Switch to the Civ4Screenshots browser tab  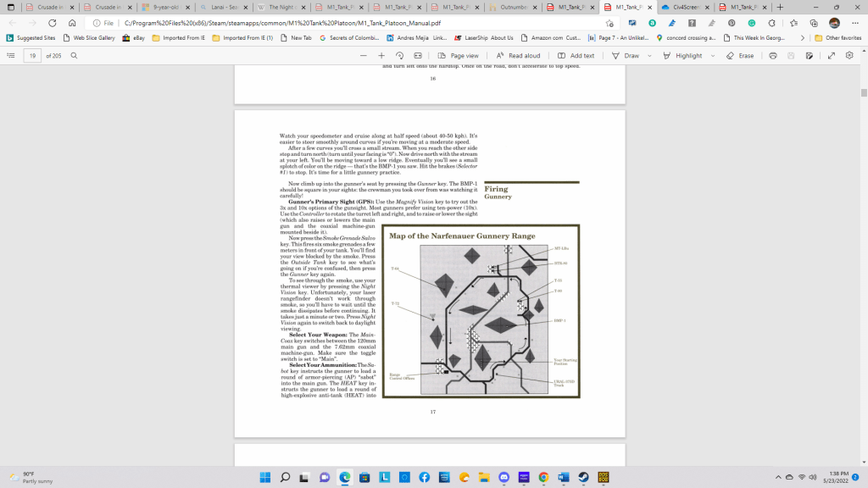pos(683,7)
